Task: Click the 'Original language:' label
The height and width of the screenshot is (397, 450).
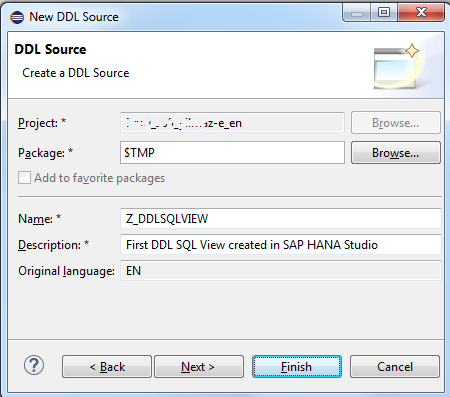Action: tap(66, 271)
